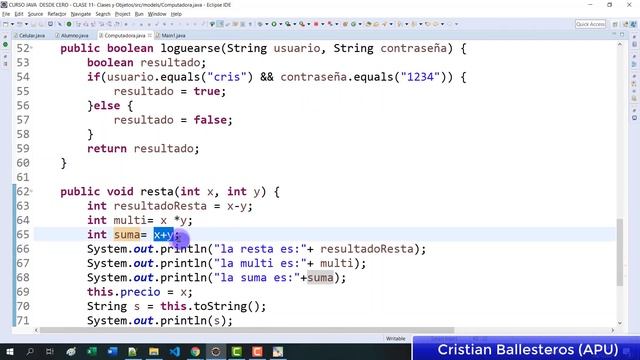This screenshot has width=640, height=360.
Task: Open Task View on taskbar
Action: point(50,351)
